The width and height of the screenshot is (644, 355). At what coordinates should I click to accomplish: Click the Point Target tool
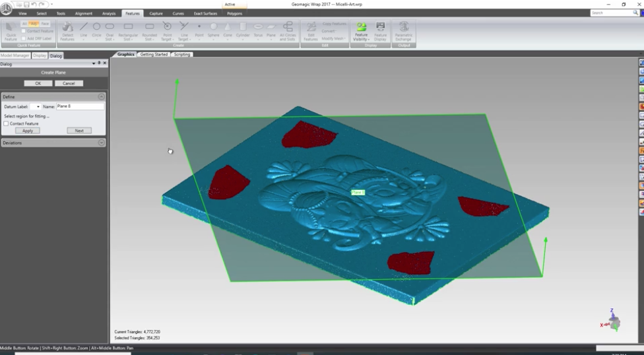[167, 31]
